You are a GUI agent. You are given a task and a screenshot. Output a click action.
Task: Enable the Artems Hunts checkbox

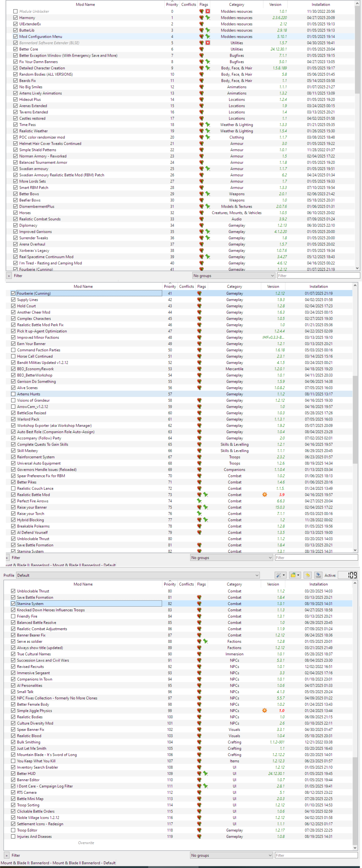(x=13, y=394)
